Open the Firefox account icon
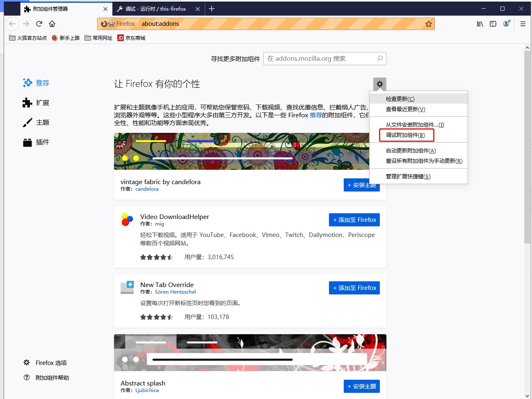 click(507, 24)
